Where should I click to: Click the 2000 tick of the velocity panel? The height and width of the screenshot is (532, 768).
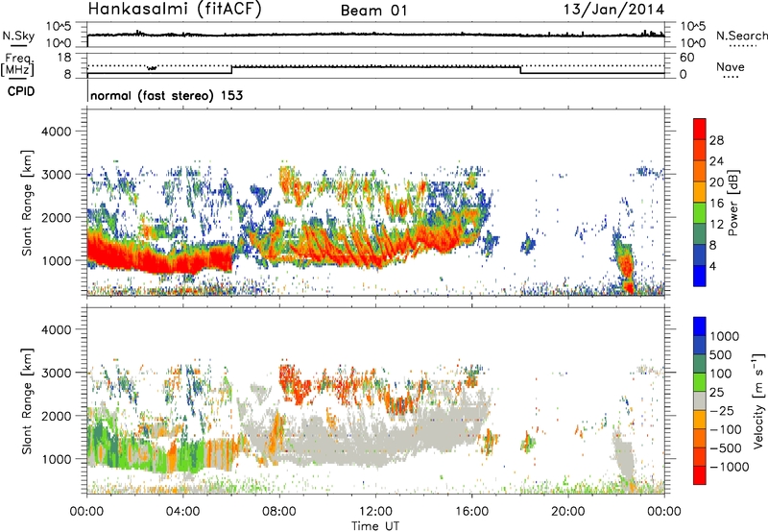(57, 416)
